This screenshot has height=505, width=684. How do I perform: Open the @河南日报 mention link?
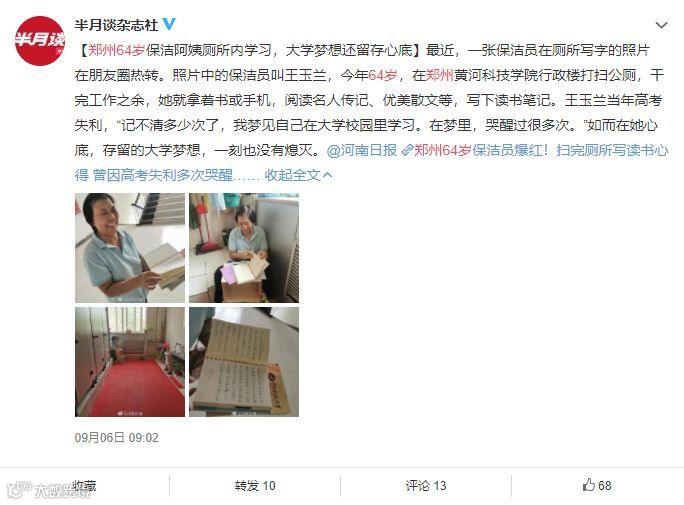click(362, 150)
